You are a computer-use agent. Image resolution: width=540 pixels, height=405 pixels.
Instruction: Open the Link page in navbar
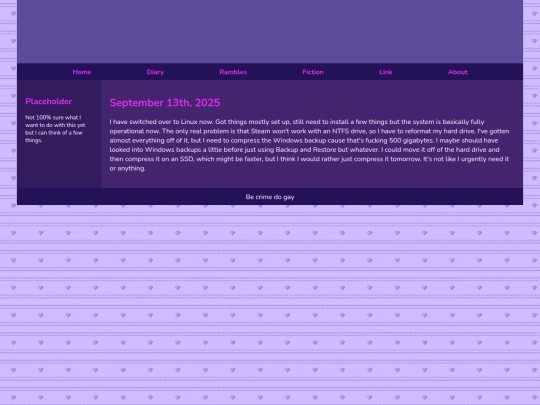coord(386,72)
